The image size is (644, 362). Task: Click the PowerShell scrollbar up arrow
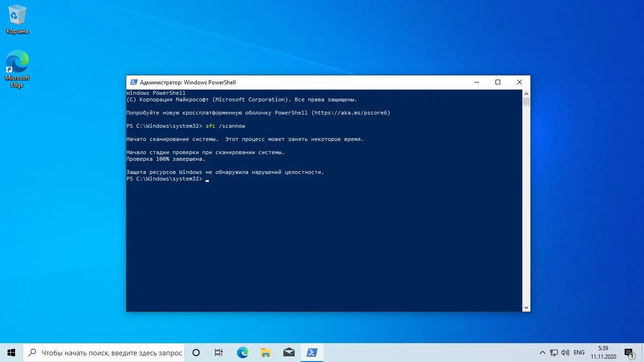tap(526, 93)
